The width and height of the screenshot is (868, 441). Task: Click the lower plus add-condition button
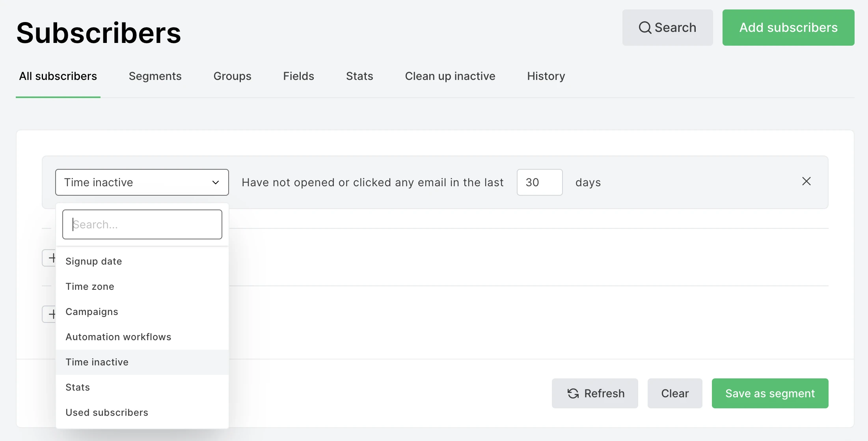point(50,314)
